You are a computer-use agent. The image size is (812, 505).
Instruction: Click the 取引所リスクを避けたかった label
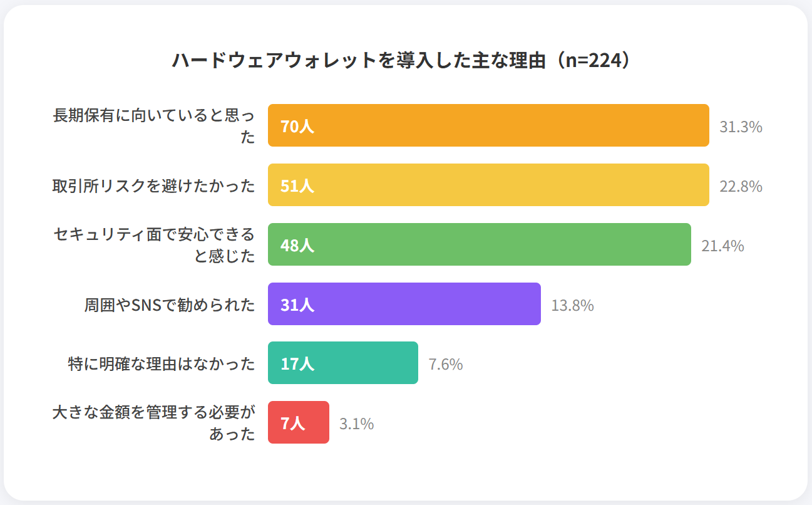154,185
